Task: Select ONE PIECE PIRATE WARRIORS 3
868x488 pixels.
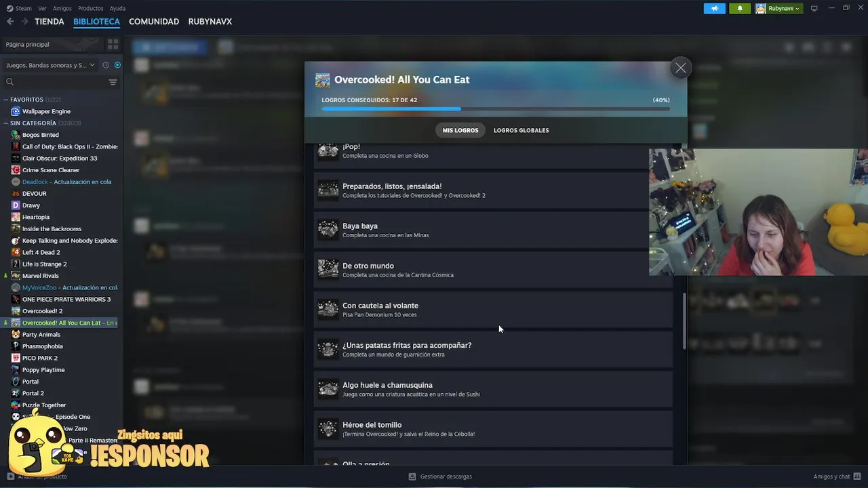Action: (66, 299)
